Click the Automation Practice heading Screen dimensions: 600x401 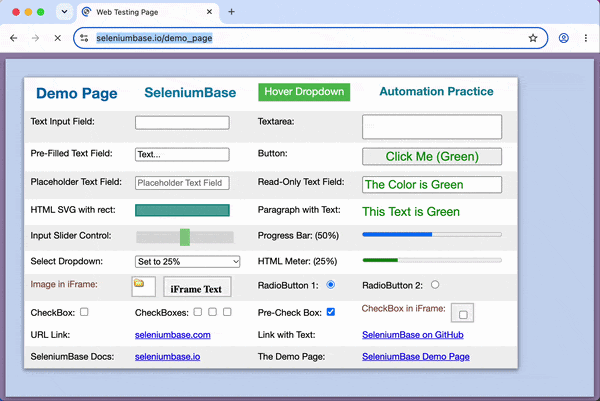[x=436, y=91]
